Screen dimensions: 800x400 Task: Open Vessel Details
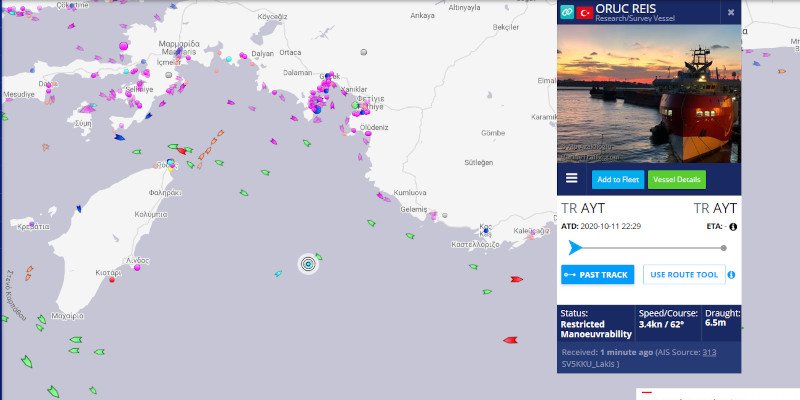click(677, 180)
